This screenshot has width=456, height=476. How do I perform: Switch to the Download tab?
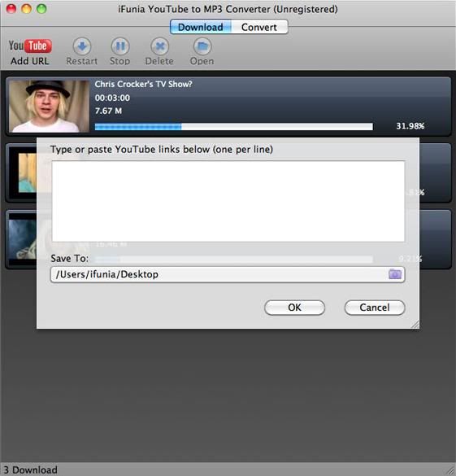[x=201, y=27]
